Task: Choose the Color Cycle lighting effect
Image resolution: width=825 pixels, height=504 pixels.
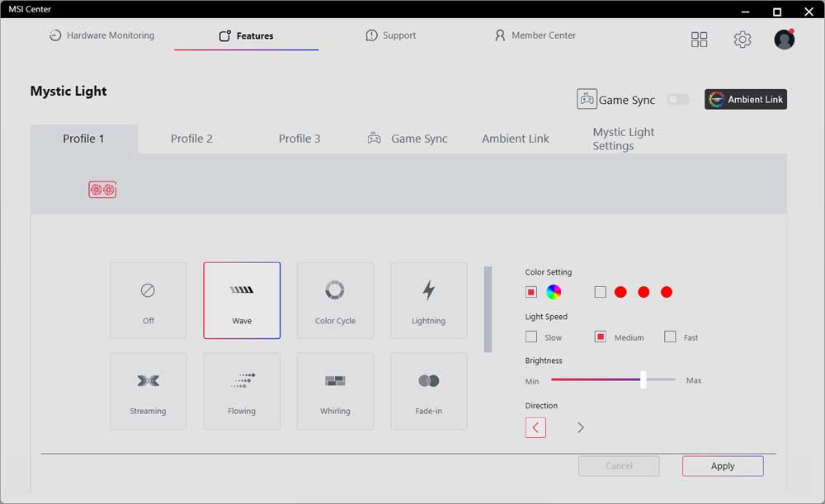Action: (335, 300)
